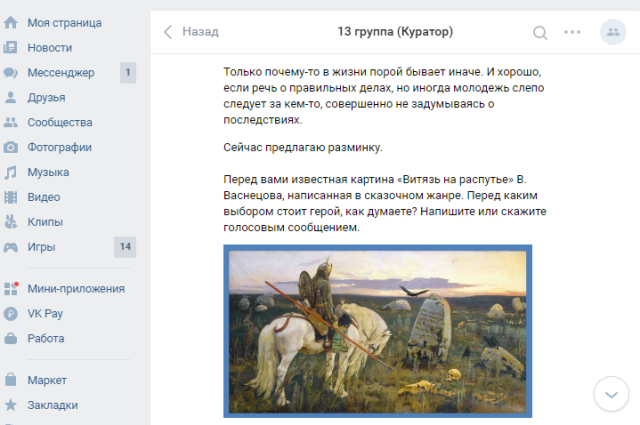Click the Клипы hand icon
Viewport: 640px width, 425px height.
pyautogui.click(x=11, y=222)
